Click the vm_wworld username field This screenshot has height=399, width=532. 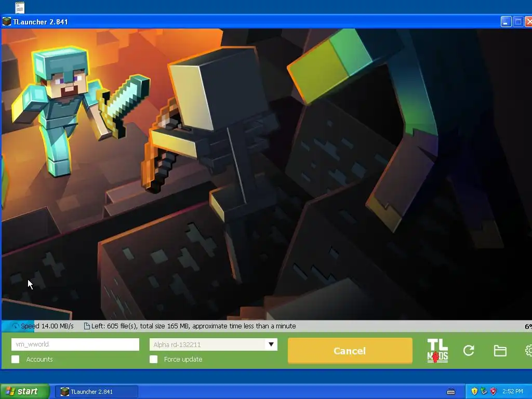[75, 344]
